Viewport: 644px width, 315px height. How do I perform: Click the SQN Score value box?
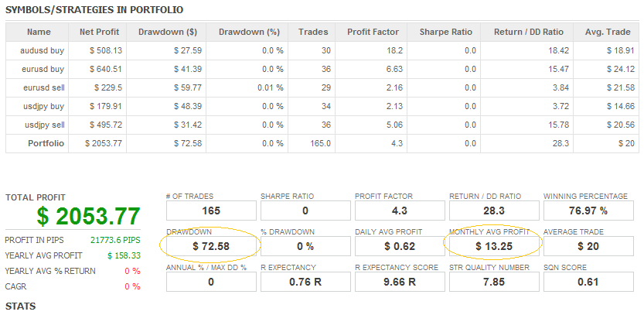pyautogui.click(x=588, y=282)
